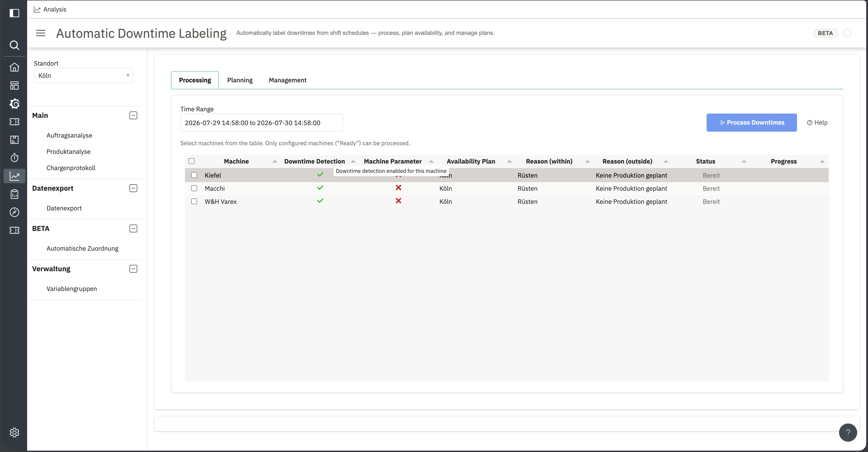Toggle the sidebar panel icon at top-left
This screenshot has width=868, height=452.
tap(14, 13)
